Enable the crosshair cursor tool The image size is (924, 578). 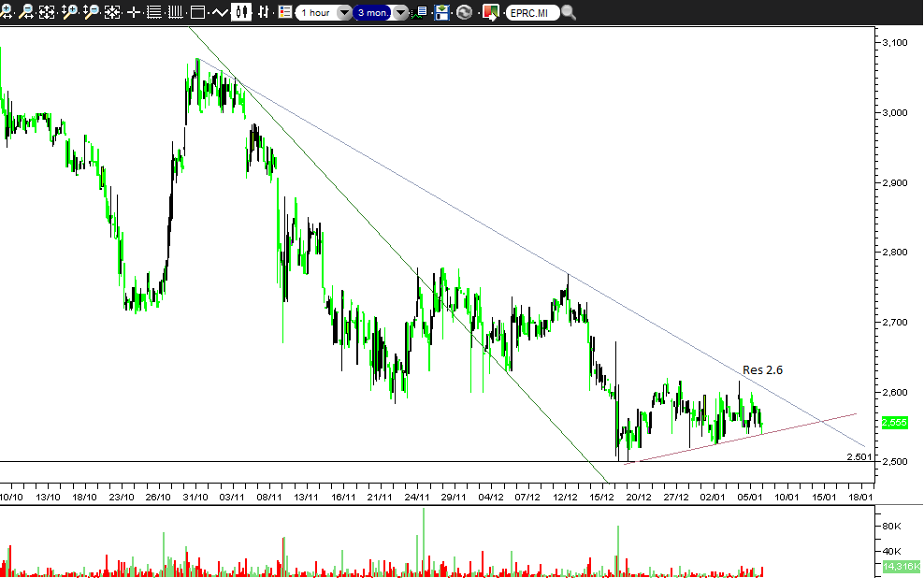coord(134,12)
